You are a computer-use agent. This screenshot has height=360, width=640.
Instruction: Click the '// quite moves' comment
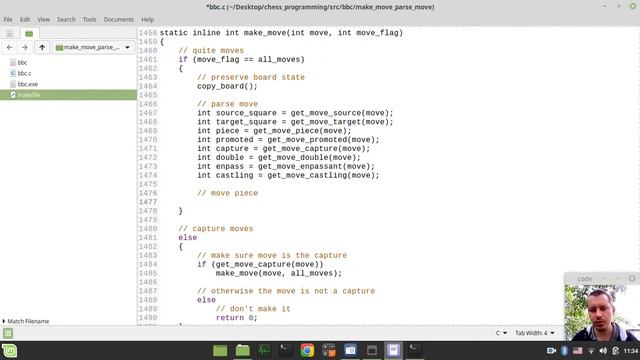(211, 51)
